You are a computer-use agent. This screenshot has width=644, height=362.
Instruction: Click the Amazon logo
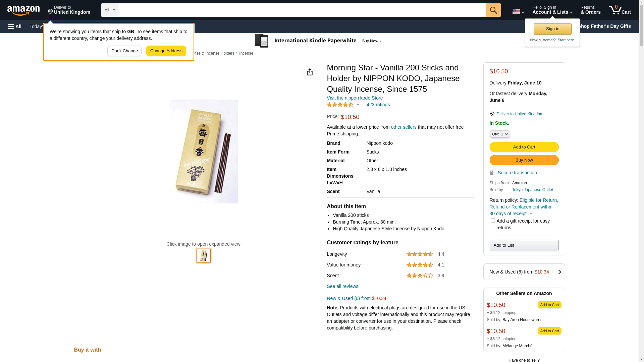[23, 10]
